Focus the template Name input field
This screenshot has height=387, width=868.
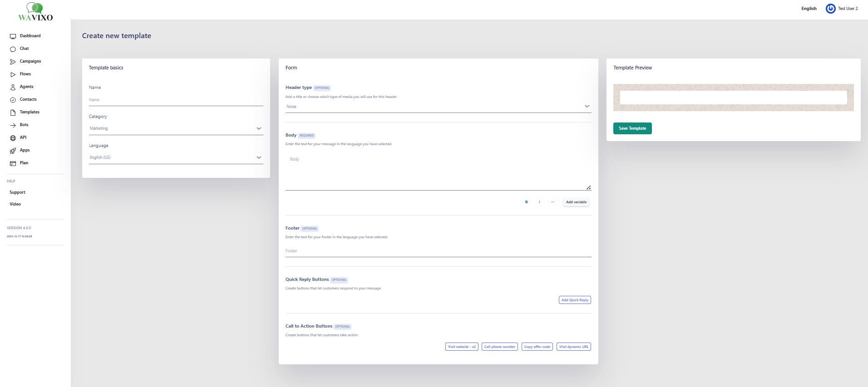pos(176,100)
